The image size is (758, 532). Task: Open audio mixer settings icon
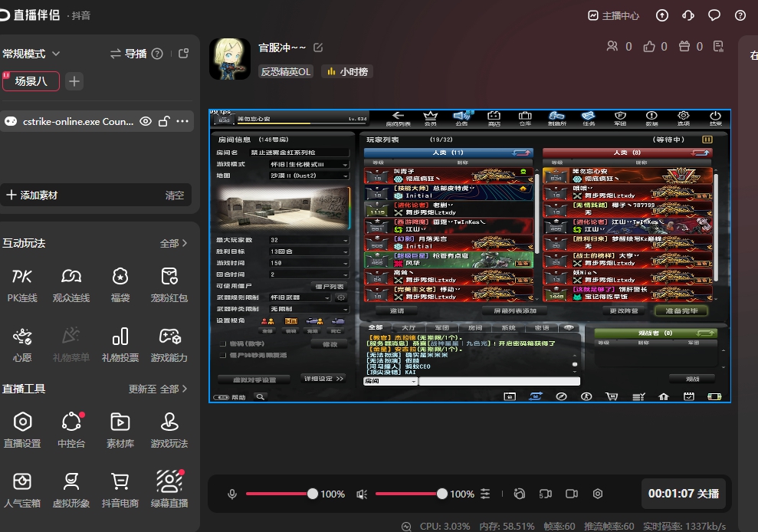click(485, 494)
